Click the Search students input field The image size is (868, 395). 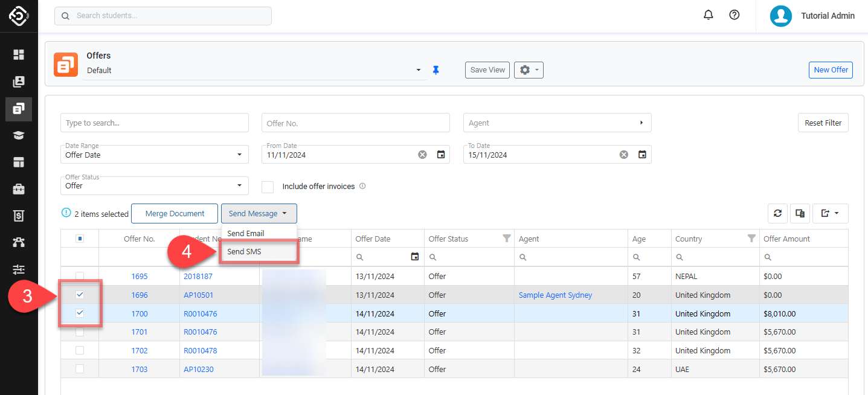pyautogui.click(x=163, y=16)
